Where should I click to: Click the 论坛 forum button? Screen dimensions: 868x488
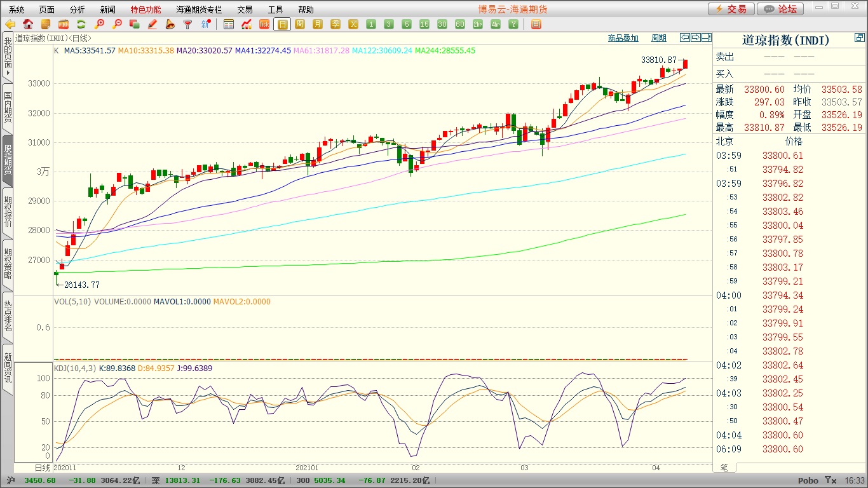(x=781, y=9)
